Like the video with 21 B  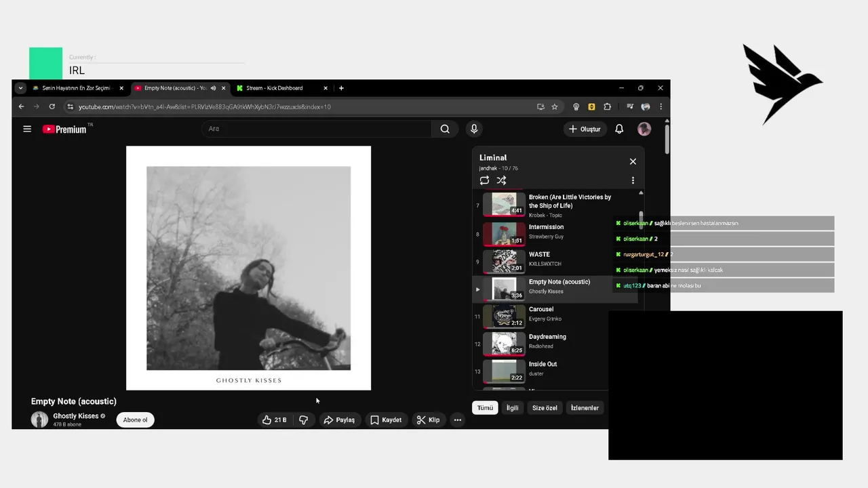click(275, 420)
